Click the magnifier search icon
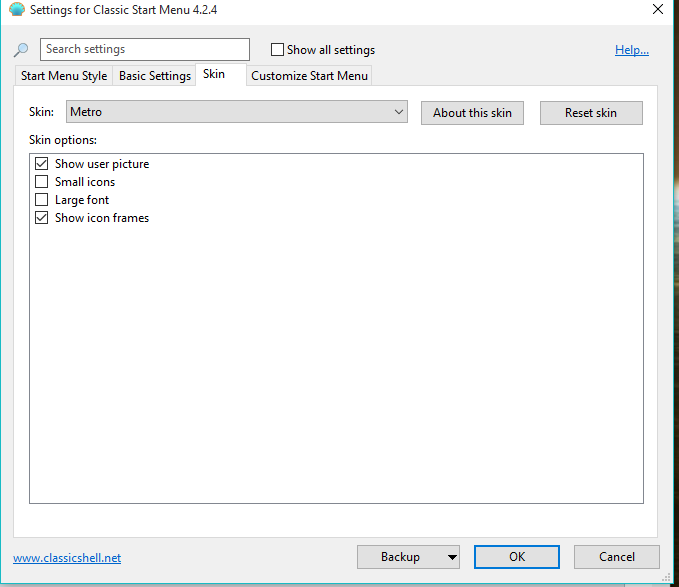The height and width of the screenshot is (587, 679). click(21, 50)
